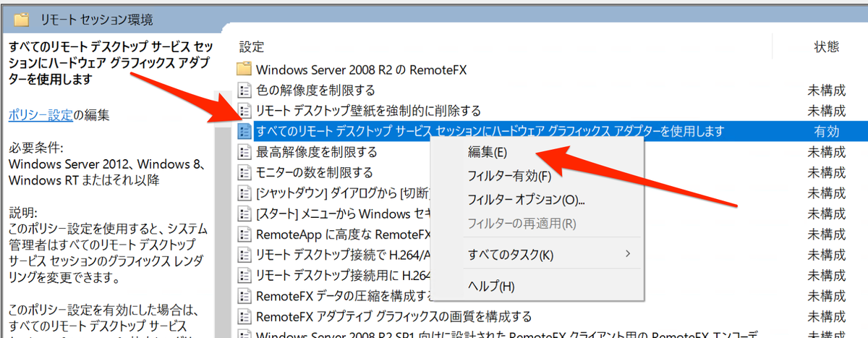Click the リモート セッション環境 title text
This screenshot has width=868, height=338.
tap(97, 20)
